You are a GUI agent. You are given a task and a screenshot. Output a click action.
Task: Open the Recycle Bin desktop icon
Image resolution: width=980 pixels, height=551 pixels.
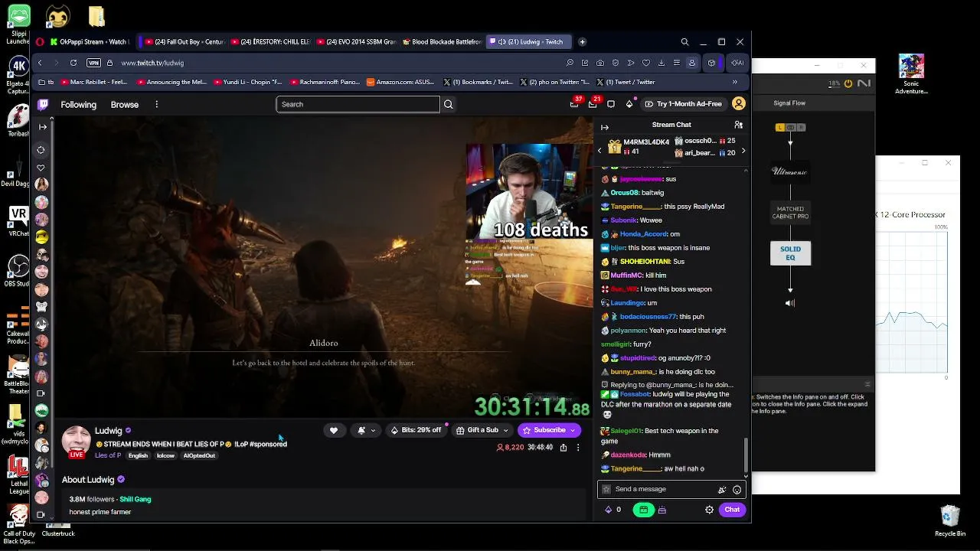click(x=950, y=521)
